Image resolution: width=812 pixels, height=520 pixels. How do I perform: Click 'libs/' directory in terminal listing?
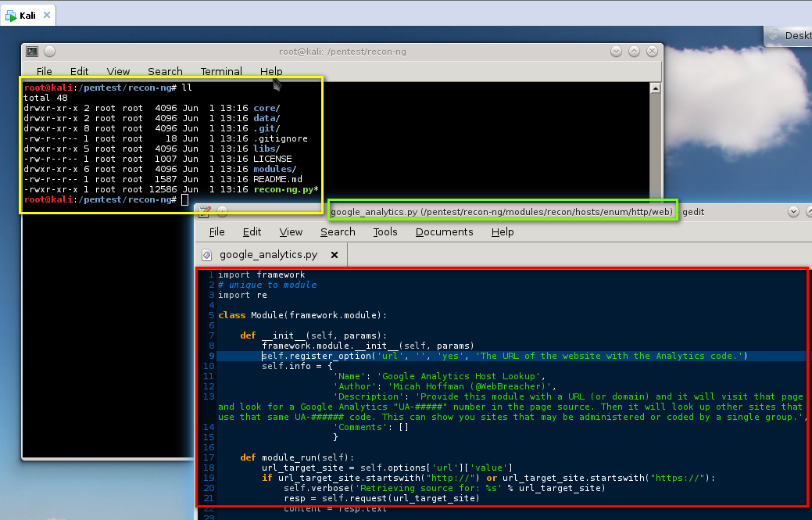click(x=266, y=149)
